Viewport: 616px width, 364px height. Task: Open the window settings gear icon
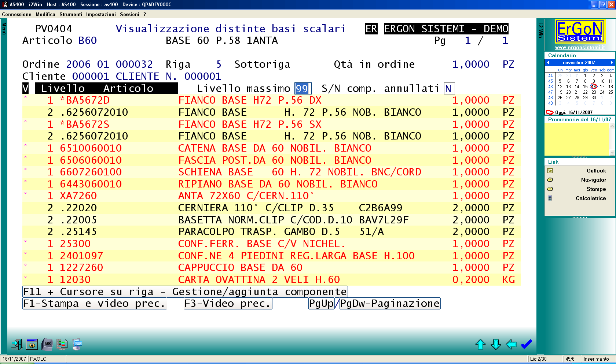(x=32, y=344)
